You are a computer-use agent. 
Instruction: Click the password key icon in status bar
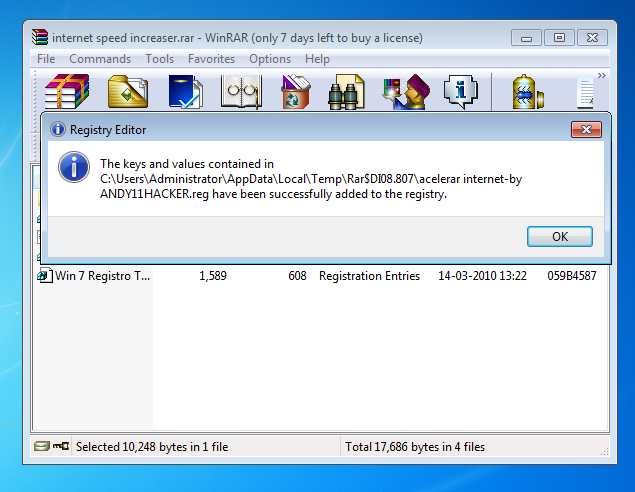(x=61, y=446)
